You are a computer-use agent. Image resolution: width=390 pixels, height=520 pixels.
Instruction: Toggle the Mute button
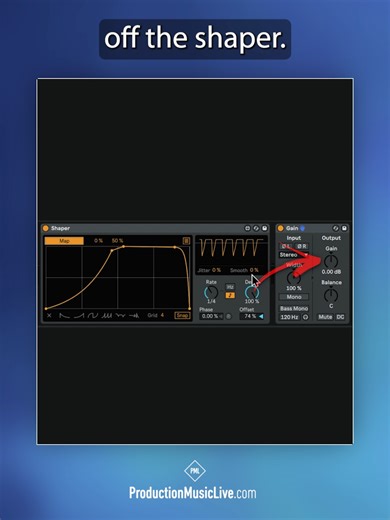325,317
